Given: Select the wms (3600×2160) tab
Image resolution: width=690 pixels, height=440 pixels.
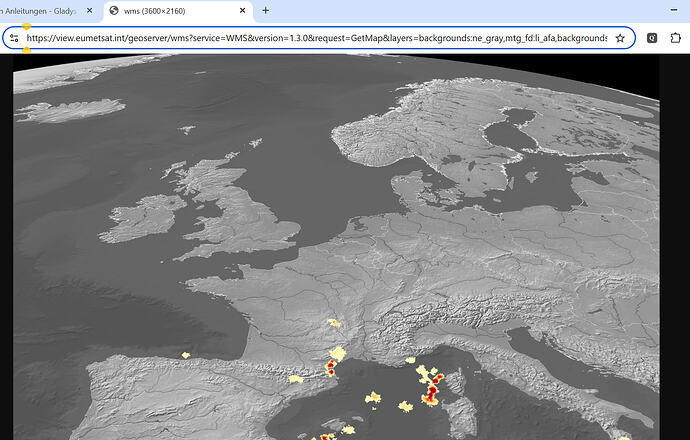Looking at the screenshot, I should (178, 11).
